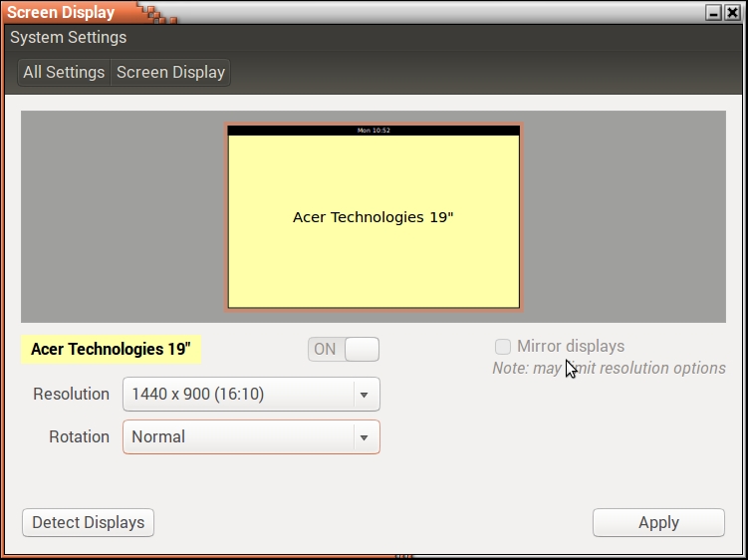
Task: Click the Rotation dropdown arrow
Action: (x=364, y=437)
